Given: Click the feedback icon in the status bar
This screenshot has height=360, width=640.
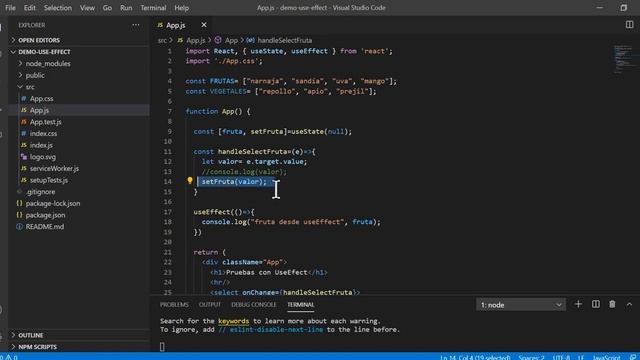Looking at the screenshot, I should (633, 357).
